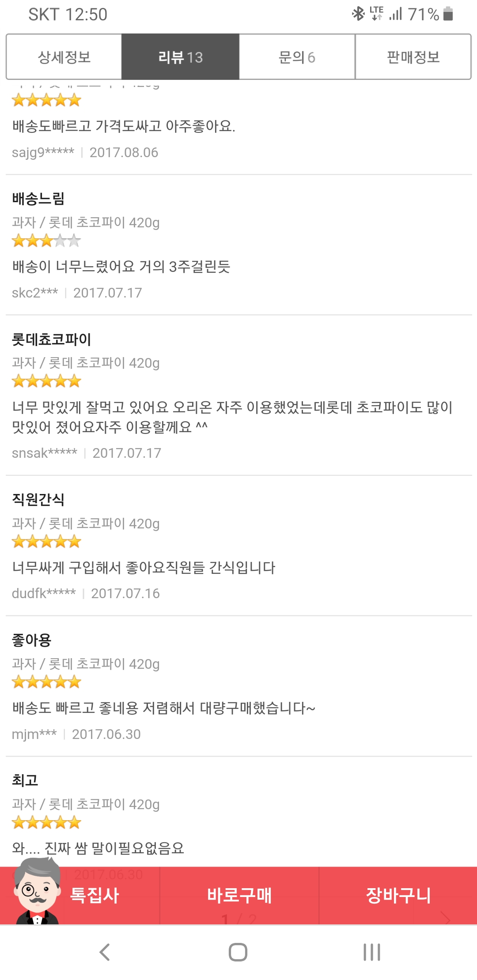The image size is (477, 980).
Task: Switch to the 상세정보 tab
Action: [x=64, y=57]
